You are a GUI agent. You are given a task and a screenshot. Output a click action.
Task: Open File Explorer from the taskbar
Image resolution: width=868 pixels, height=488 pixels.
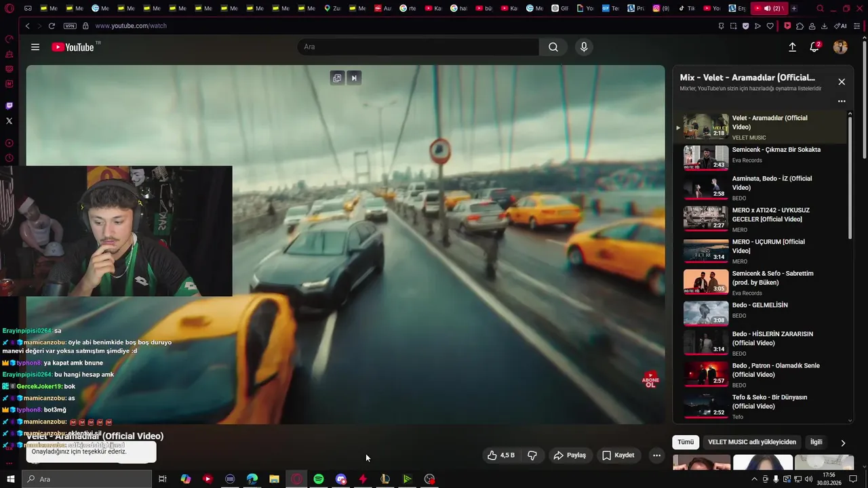point(274,479)
